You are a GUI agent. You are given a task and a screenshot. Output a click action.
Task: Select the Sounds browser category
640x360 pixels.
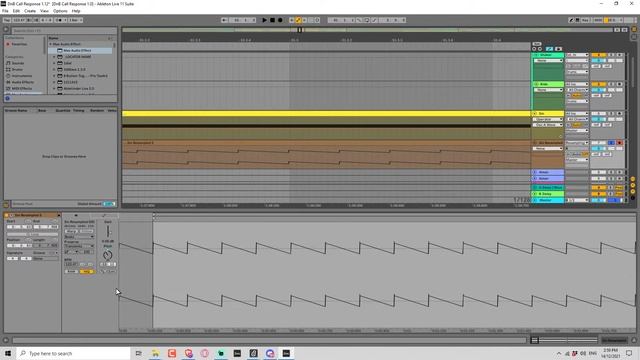tap(18, 63)
